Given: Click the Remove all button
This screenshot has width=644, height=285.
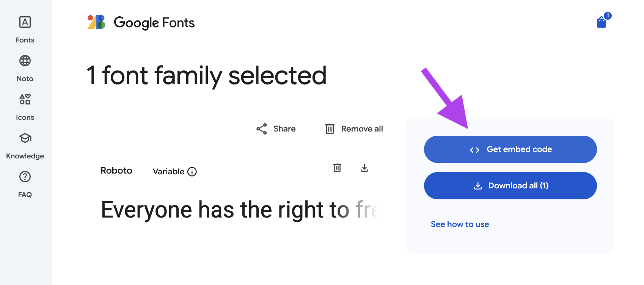Looking at the screenshot, I should [x=354, y=129].
